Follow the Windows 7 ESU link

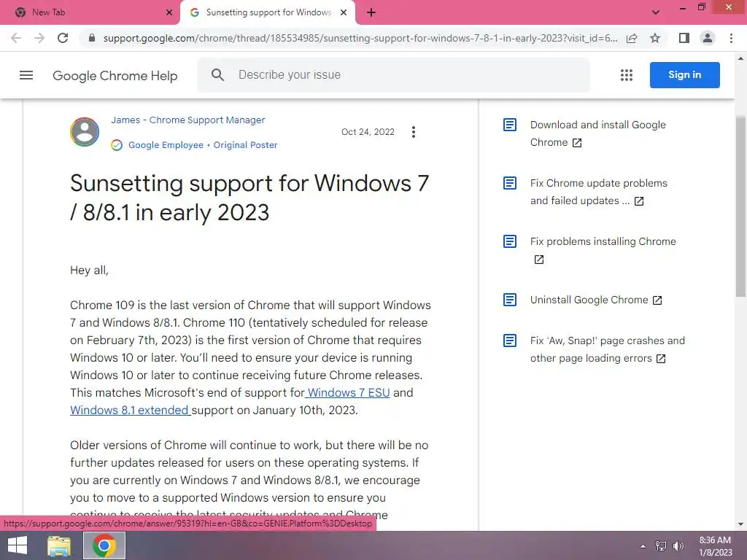click(x=348, y=392)
